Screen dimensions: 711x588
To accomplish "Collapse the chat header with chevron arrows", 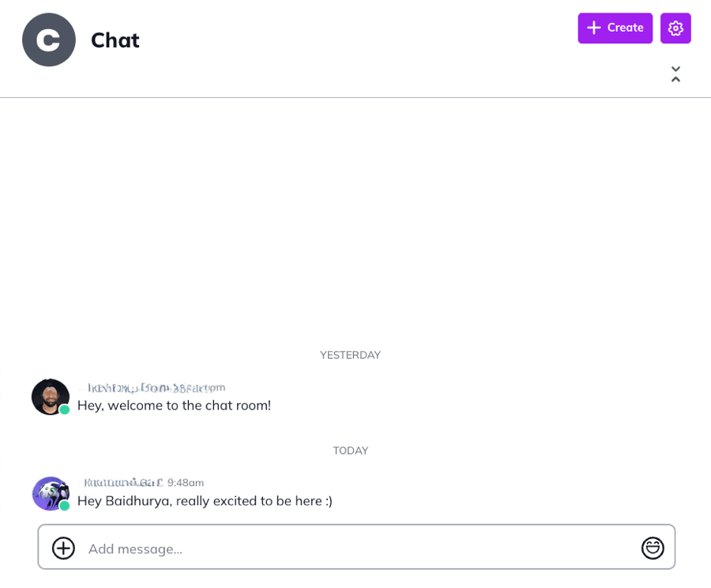I will [x=675, y=74].
